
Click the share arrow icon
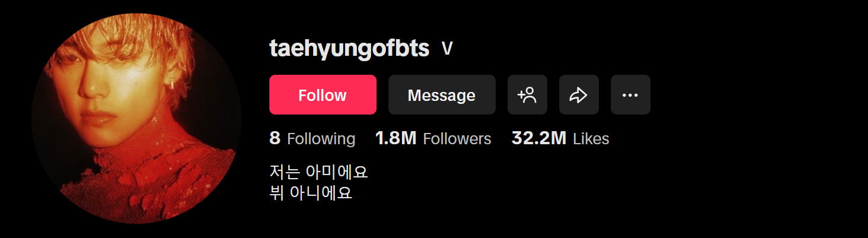point(579,95)
